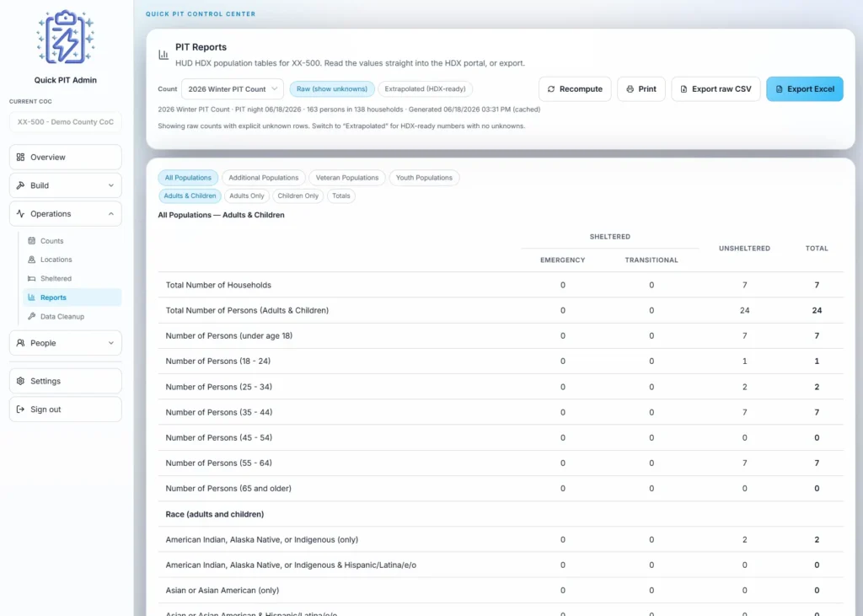863x616 pixels.
Task: Click the Total Number of Households row label
Action: click(218, 285)
